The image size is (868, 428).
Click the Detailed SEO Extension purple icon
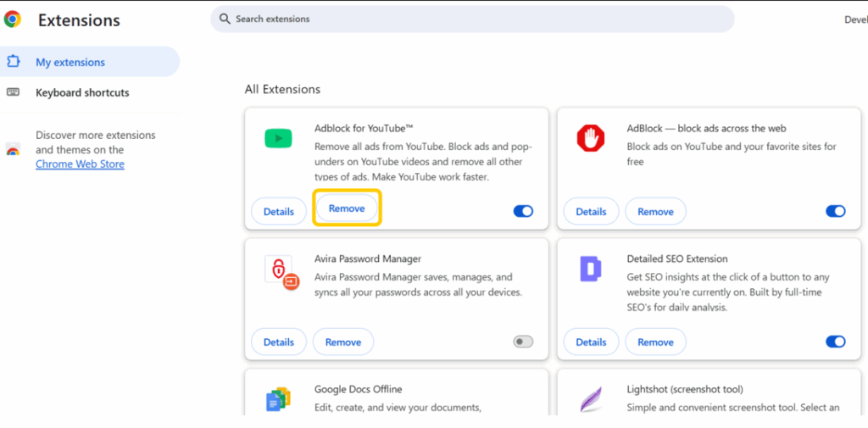pyautogui.click(x=591, y=269)
